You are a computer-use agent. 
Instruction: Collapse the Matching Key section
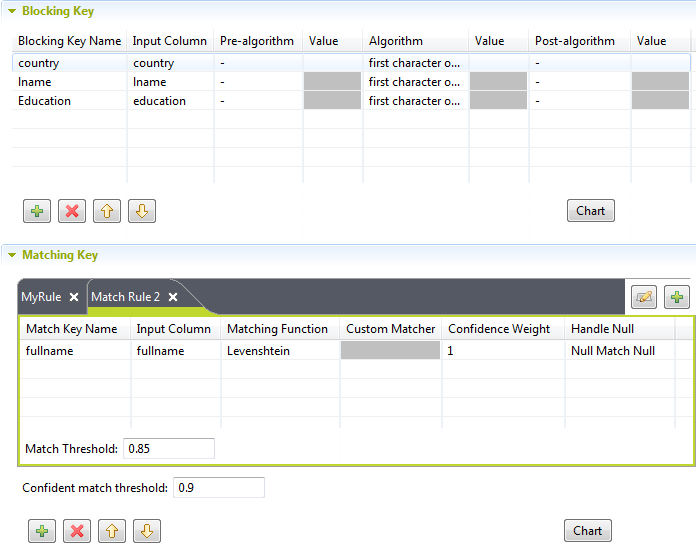click(12, 255)
